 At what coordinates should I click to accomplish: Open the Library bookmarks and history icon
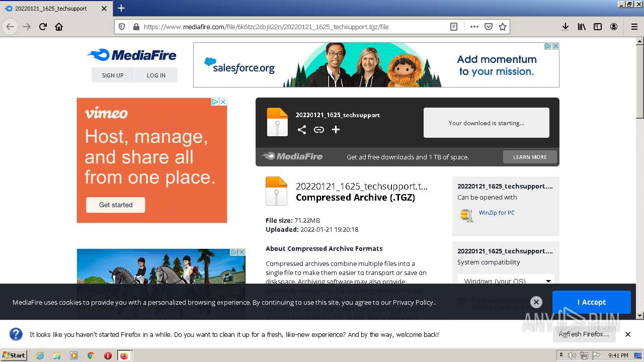tap(582, 27)
